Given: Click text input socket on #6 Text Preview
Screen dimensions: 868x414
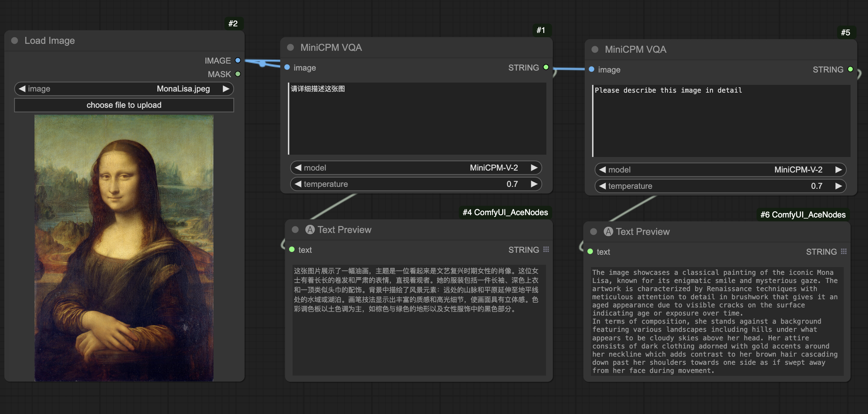Looking at the screenshot, I should (590, 251).
